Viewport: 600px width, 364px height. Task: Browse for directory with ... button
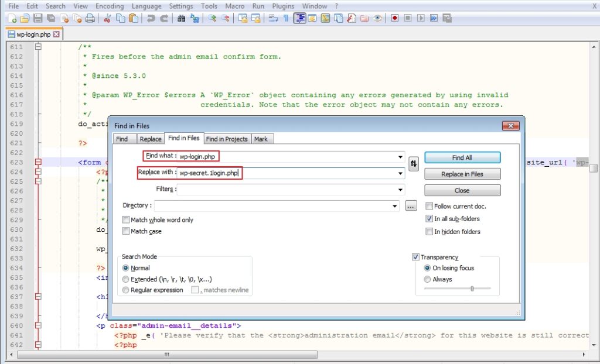[411, 206]
